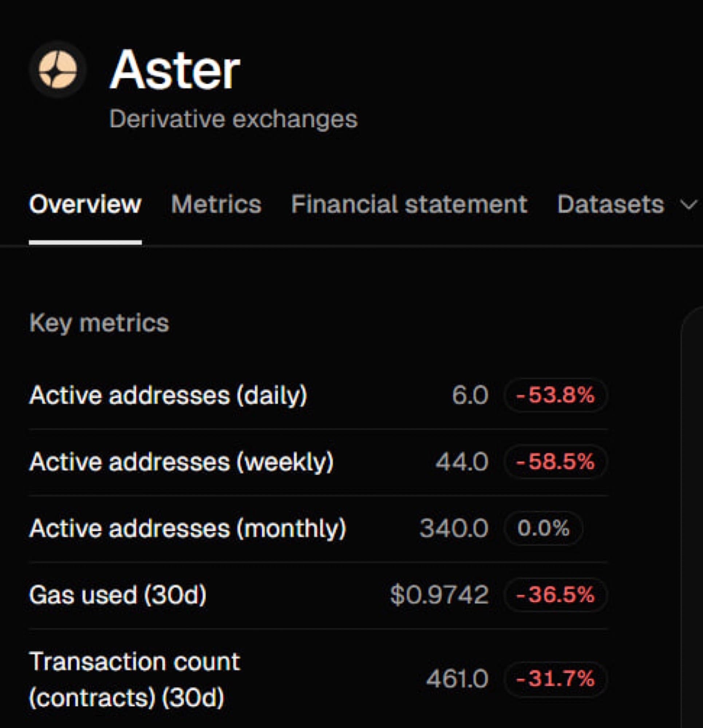Select the Active addresses (daily) metric
The image size is (703, 728).
tap(168, 395)
